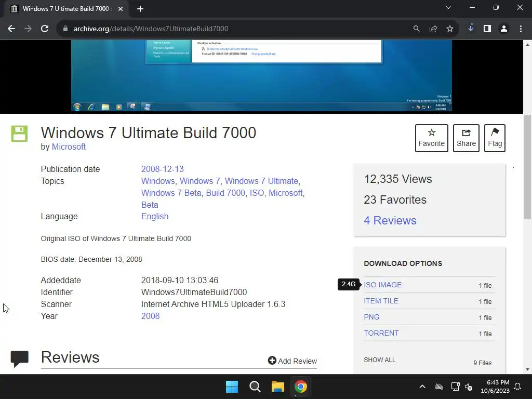Click the page vertical scrollbar thumb
This screenshot has width=532, height=399.
(528, 167)
